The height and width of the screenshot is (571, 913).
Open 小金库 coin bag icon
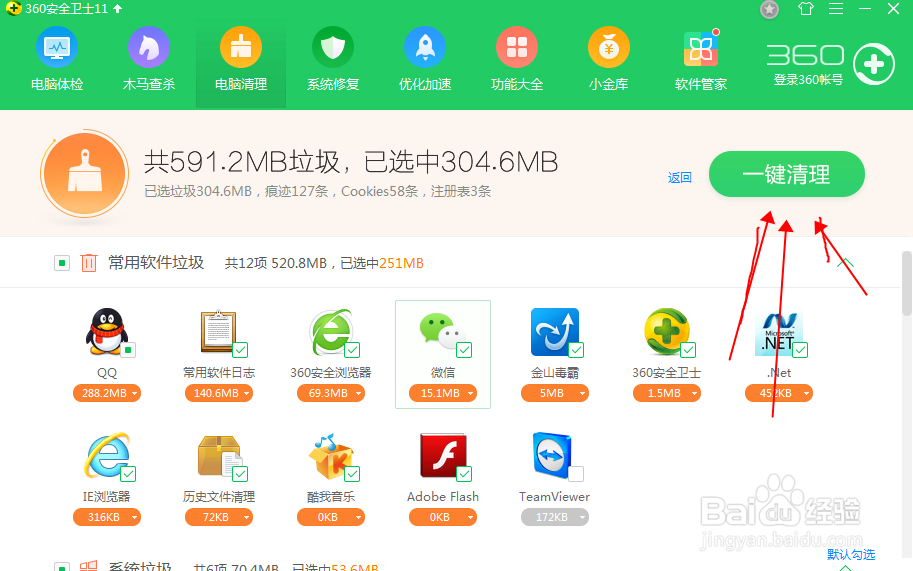pyautogui.click(x=609, y=48)
